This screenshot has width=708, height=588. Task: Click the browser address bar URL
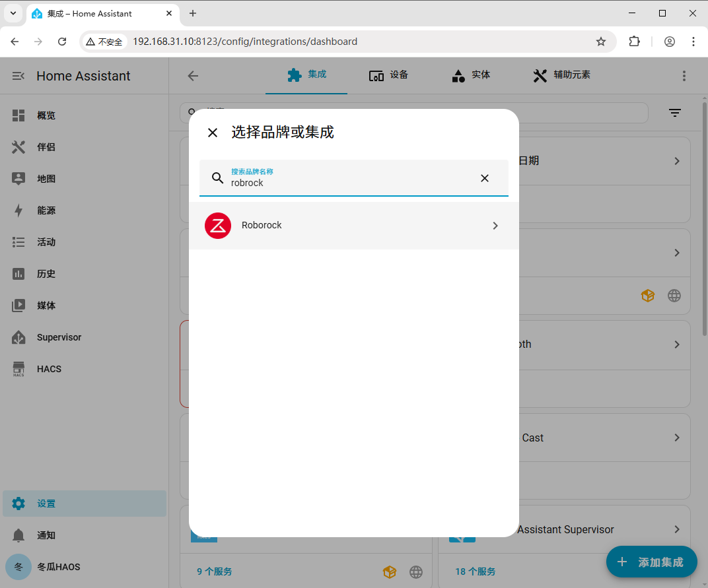click(245, 42)
